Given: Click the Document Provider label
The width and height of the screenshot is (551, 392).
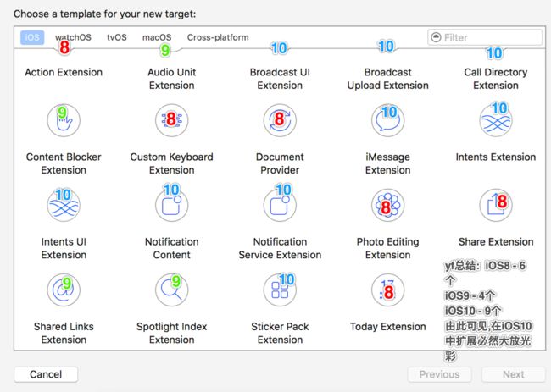Looking at the screenshot, I should tap(280, 163).
